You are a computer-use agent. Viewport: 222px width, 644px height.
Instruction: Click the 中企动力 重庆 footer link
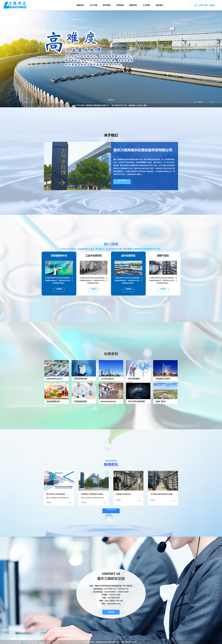point(142,105)
